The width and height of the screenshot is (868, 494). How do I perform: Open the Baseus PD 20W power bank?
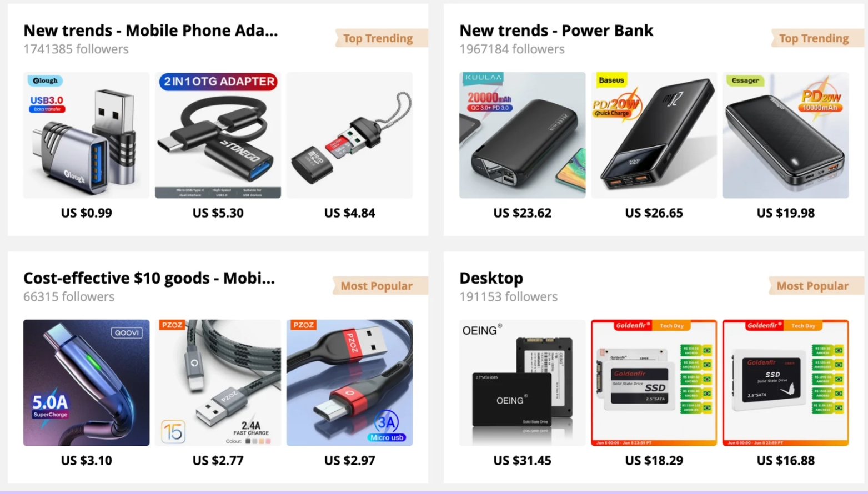click(654, 135)
